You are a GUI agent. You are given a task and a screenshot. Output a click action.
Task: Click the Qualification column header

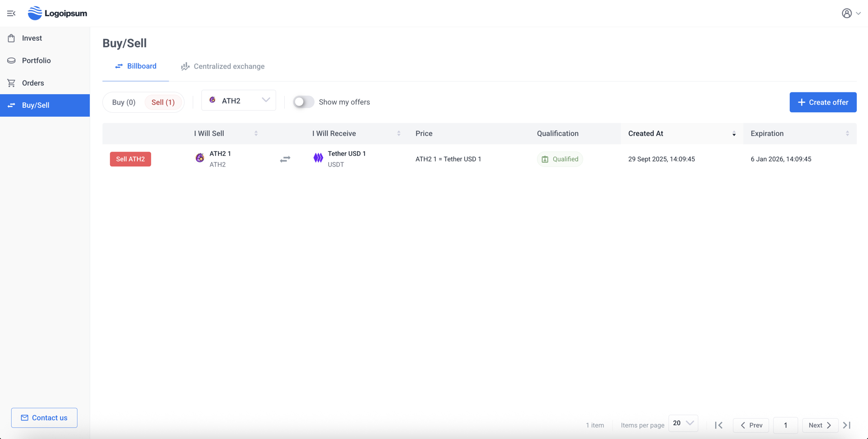[x=558, y=134]
